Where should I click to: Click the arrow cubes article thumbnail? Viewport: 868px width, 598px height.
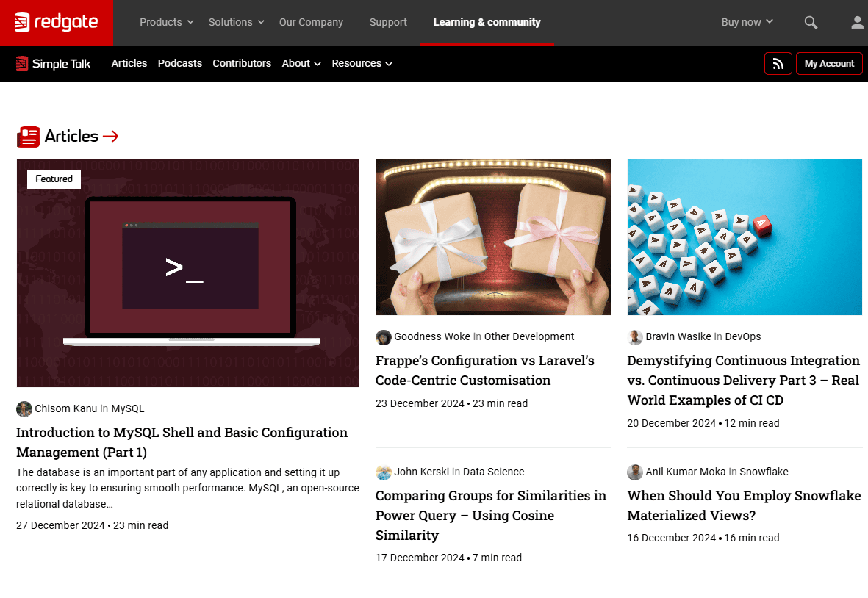[x=745, y=237]
